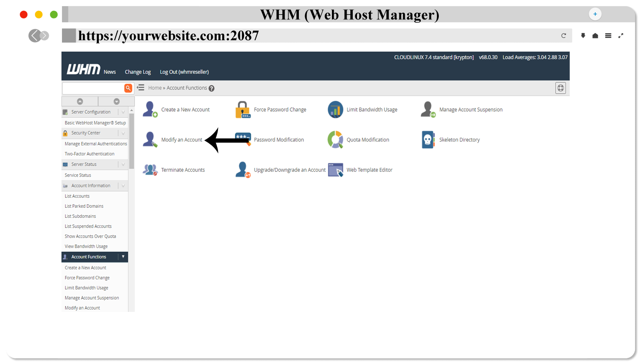This screenshot has width=644, height=364.
Task: Collapse the Security Center section
Action: point(123,133)
